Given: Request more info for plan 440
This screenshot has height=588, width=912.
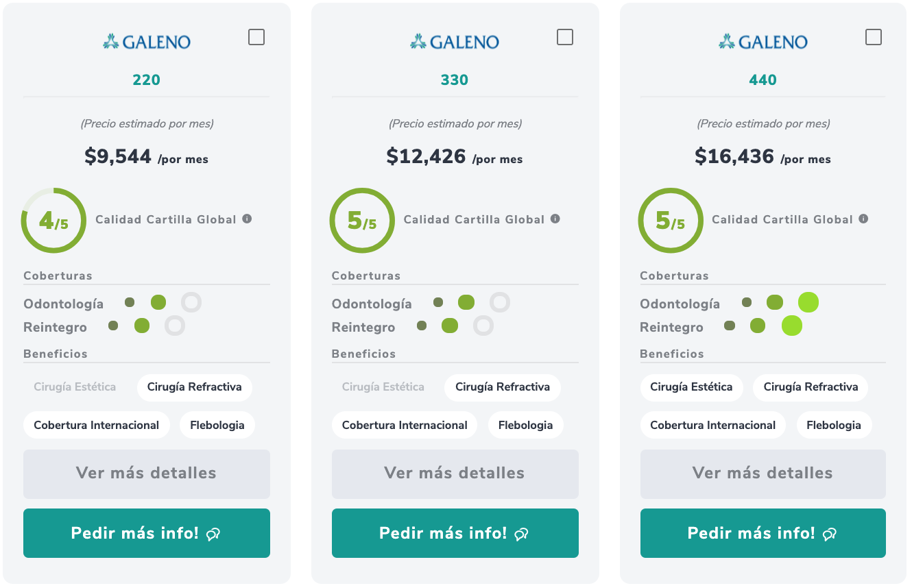Looking at the screenshot, I should point(763,533).
